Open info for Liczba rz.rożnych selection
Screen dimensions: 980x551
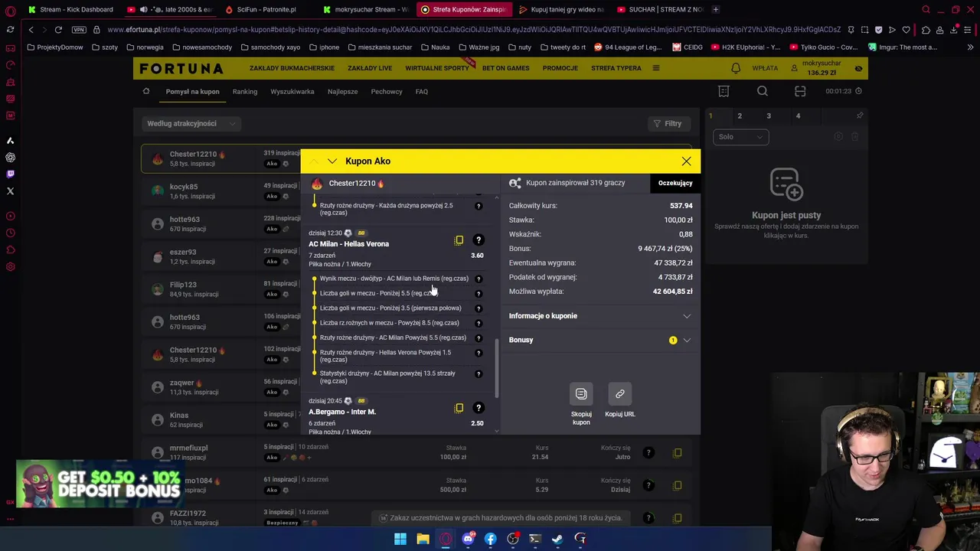point(479,323)
